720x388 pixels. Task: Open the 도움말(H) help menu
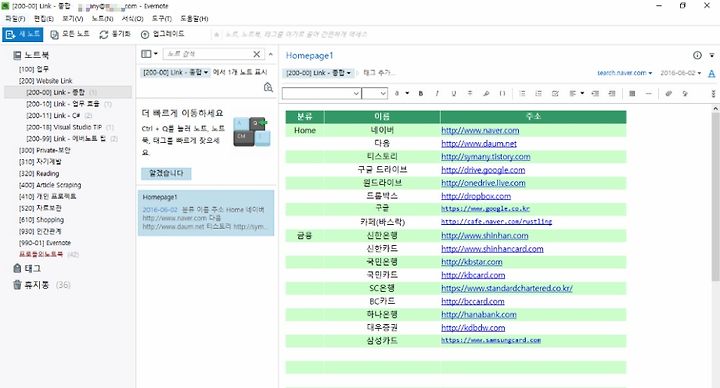tap(194, 19)
